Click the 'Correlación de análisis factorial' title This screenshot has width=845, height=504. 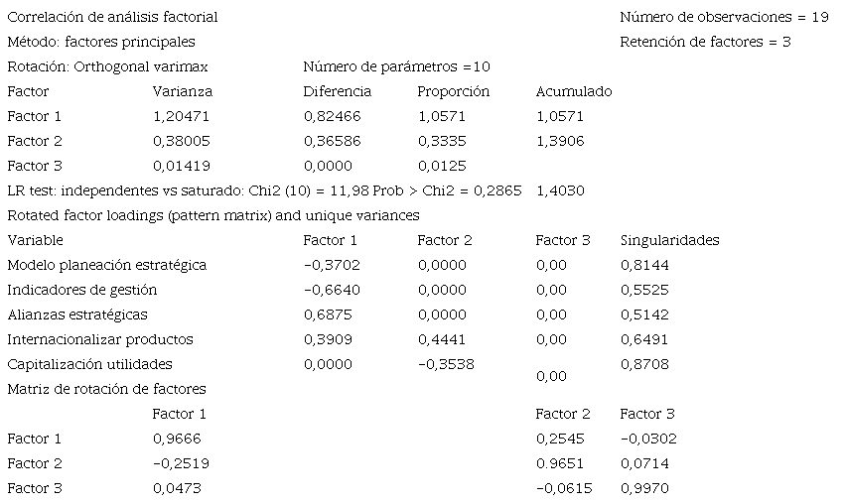coord(112,17)
